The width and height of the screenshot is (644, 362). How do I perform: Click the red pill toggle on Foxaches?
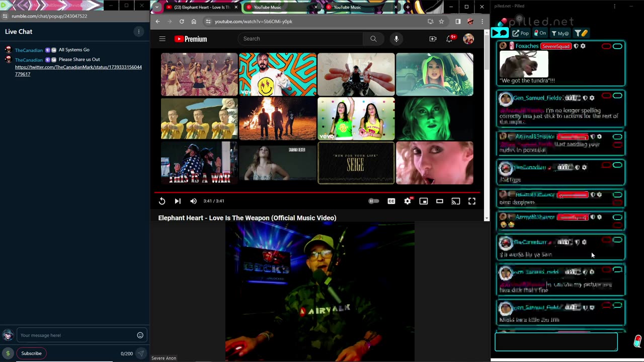606,46
